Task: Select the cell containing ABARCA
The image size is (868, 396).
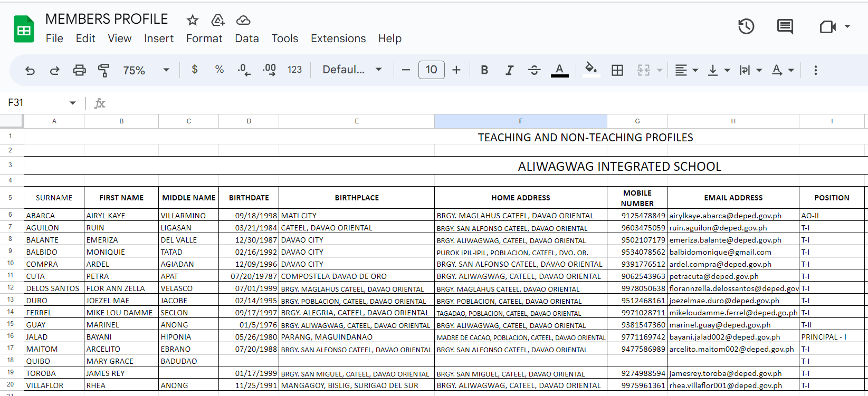Action: (54, 216)
